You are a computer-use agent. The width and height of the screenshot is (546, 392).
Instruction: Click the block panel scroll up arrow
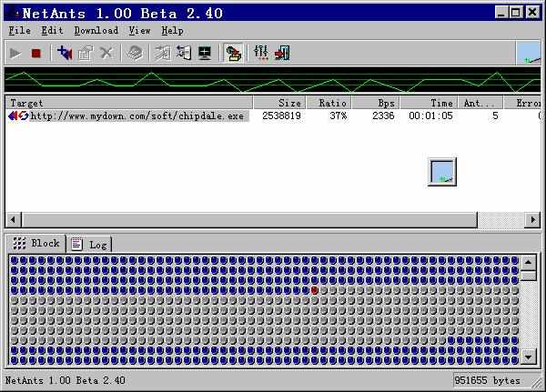pos(528,263)
